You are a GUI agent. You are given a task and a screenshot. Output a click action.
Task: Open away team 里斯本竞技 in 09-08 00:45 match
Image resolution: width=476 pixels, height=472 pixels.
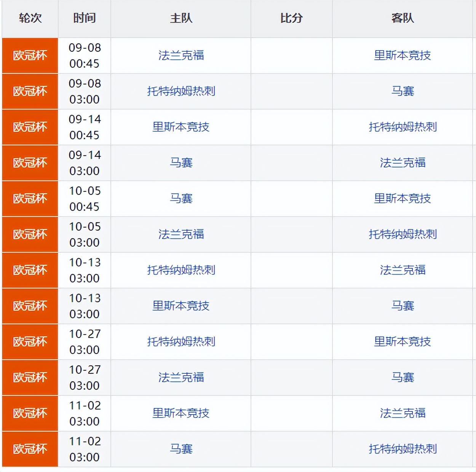(x=403, y=56)
